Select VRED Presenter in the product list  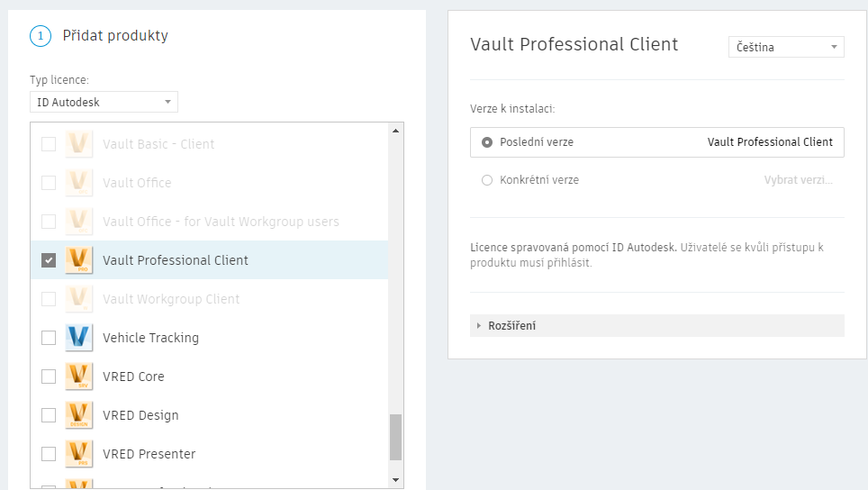[149, 454]
